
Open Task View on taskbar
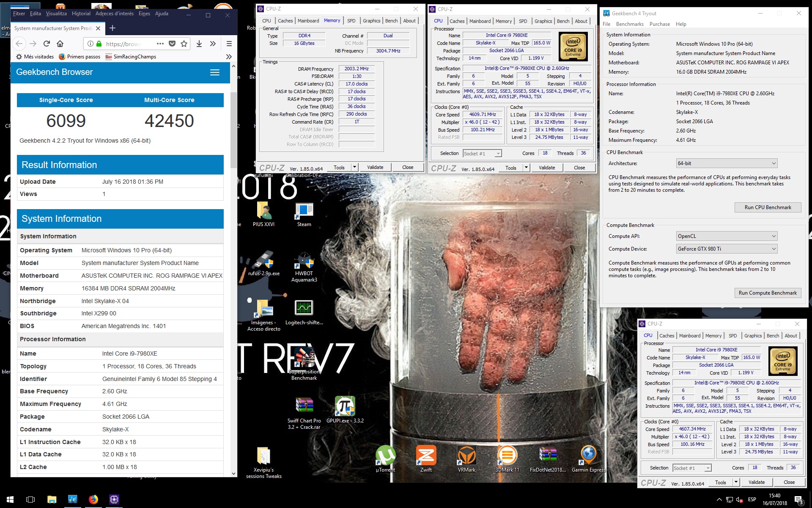(30, 500)
